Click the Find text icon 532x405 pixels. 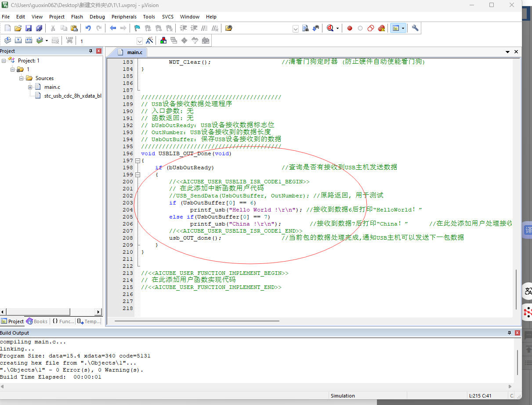tap(306, 28)
